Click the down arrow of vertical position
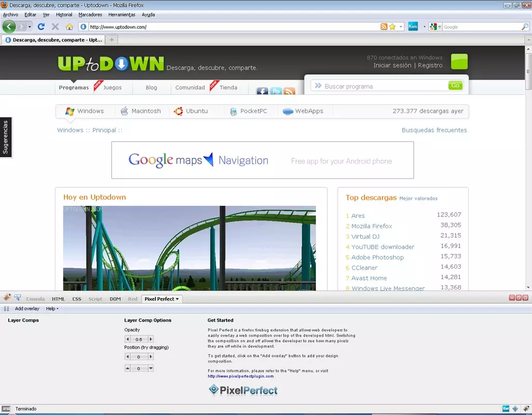Screen dimensions: 532x415 tap(151, 368)
